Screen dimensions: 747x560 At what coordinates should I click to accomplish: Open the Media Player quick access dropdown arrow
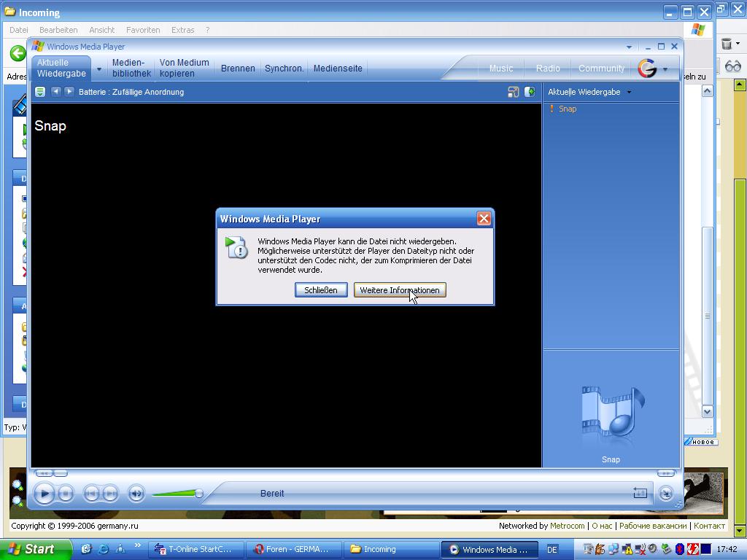629,47
